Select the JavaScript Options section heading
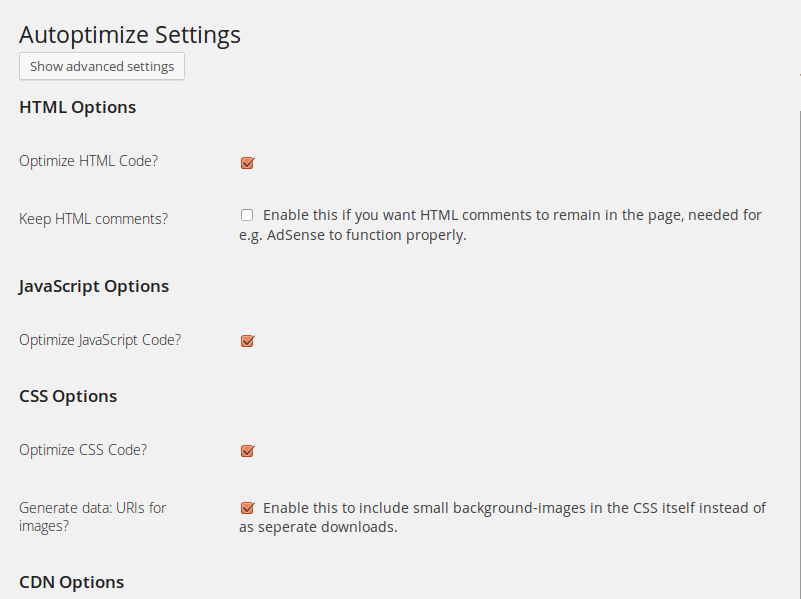The height and width of the screenshot is (599, 801). point(94,287)
